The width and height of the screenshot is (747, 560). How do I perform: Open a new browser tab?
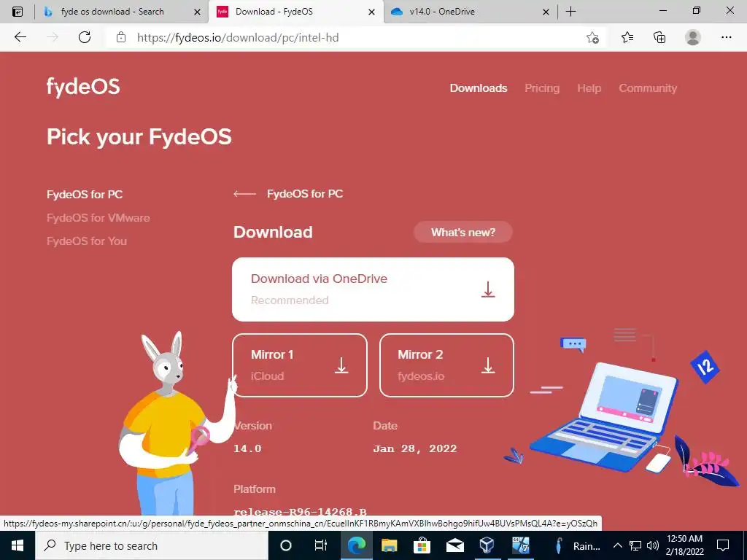click(x=570, y=12)
